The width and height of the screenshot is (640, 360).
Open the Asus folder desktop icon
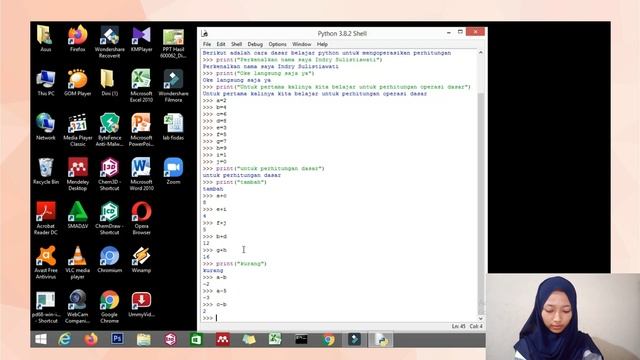45,38
